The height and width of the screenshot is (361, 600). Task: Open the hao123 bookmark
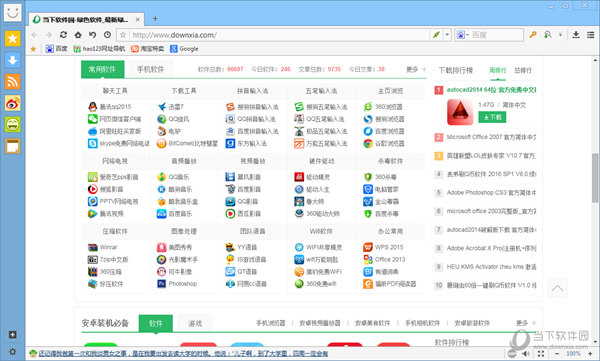tap(99, 49)
